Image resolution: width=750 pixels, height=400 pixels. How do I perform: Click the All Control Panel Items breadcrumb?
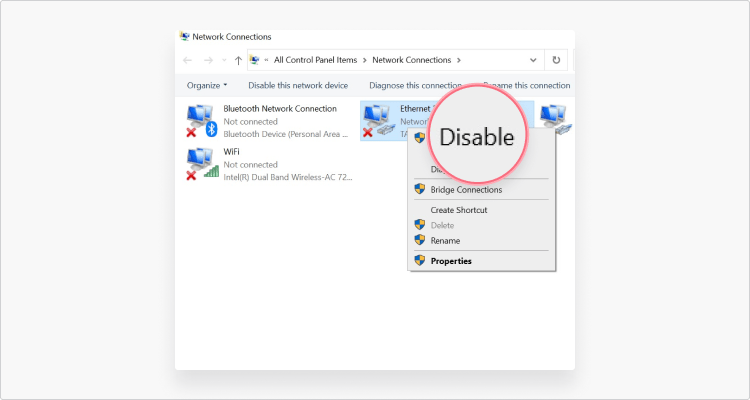315,60
